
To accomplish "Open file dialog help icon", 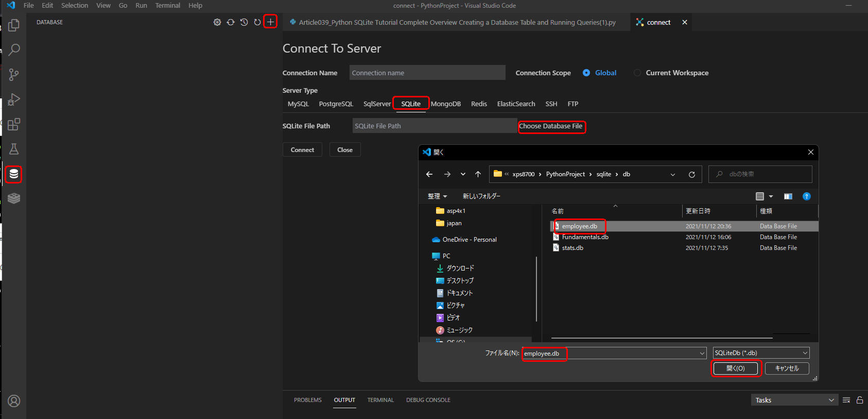I will pyautogui.click(x=807, y=196).
